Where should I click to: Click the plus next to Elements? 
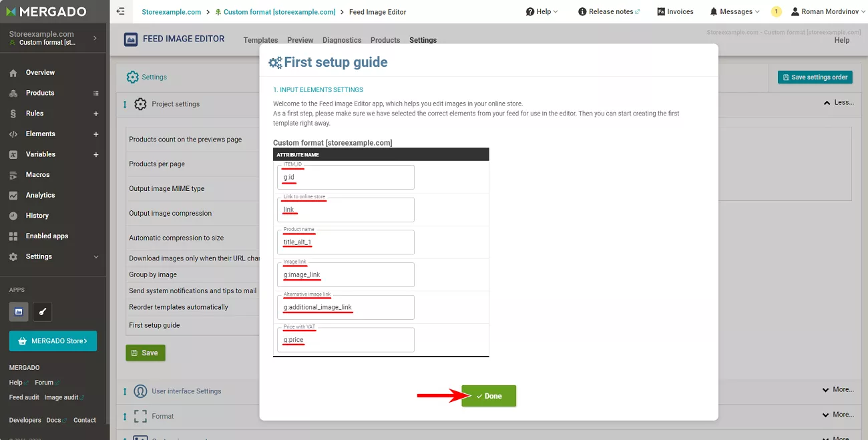[x=96, y=134]
